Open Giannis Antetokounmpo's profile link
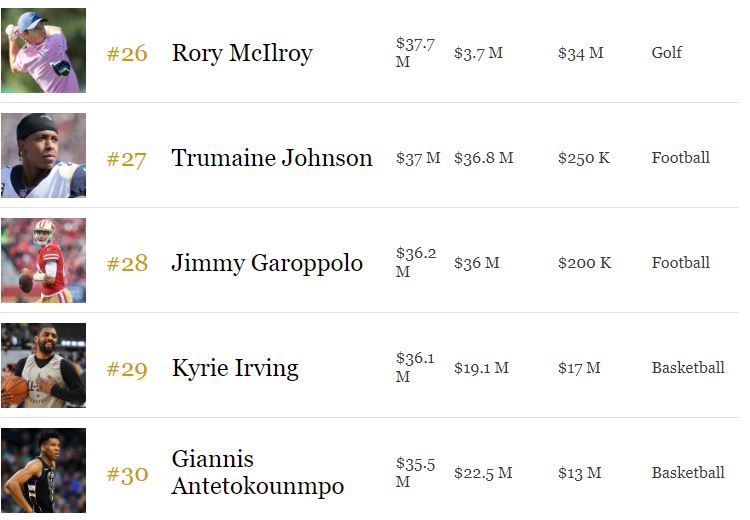The image size is (750, 520). [x=258, y=473]
